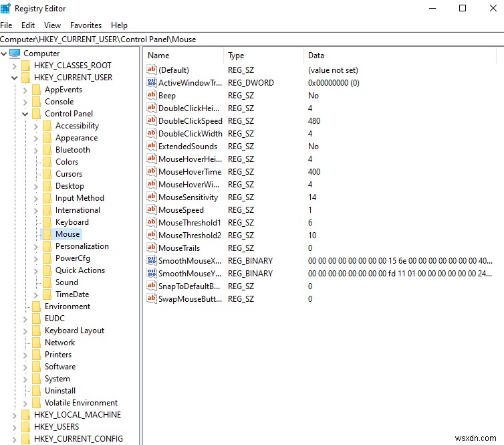Collapse the Computer root node
504x445 pixels.
tap(3, 54)
